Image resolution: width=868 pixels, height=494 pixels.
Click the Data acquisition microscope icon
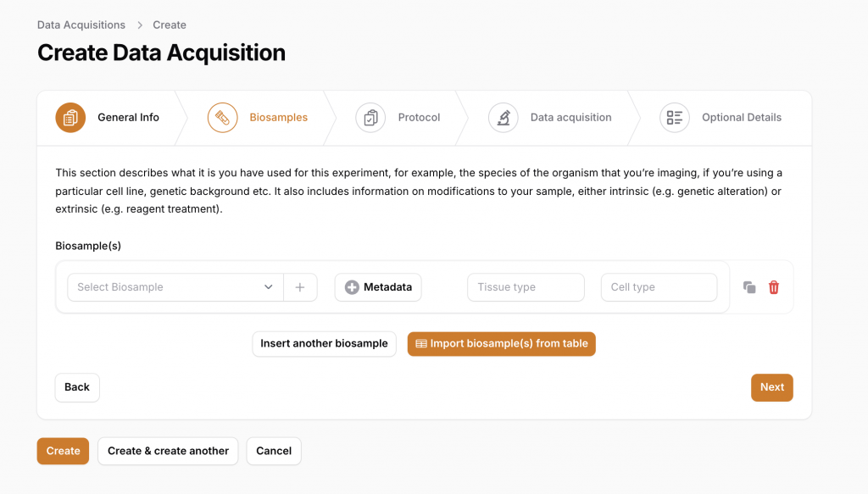coord(504,118)
